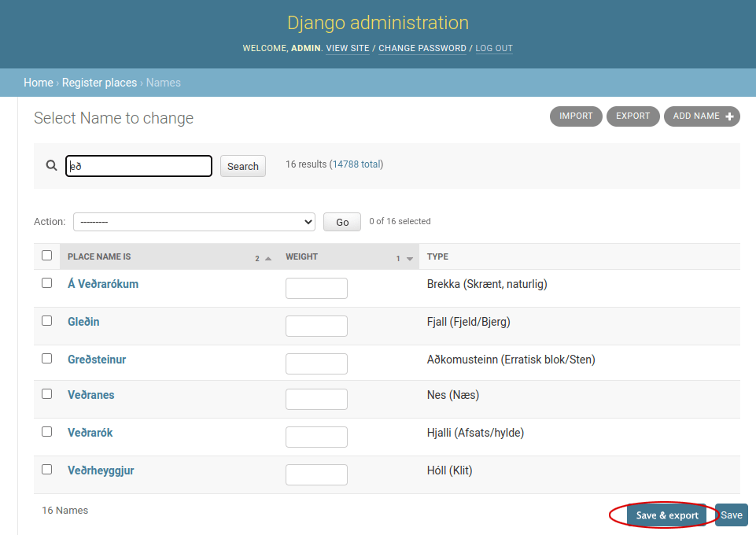Click the Add Name button
756x535 pixels.
pyautogui.click(x=702, y=116)
